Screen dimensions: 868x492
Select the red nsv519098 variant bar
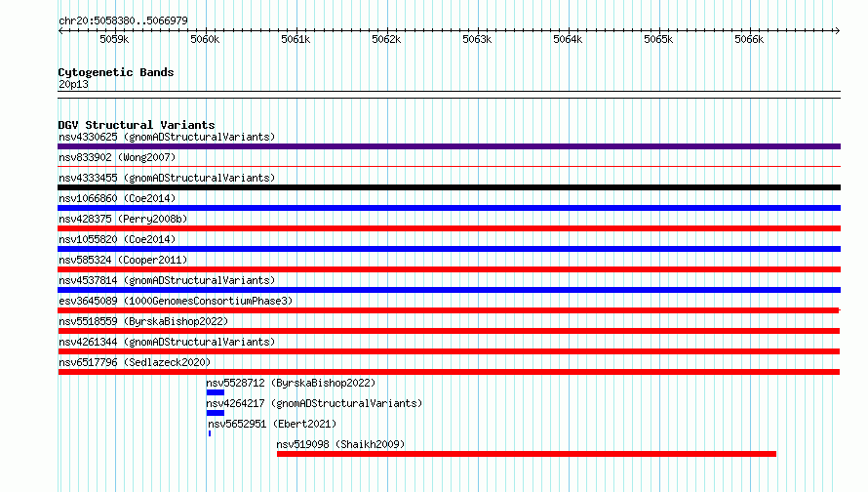coord(527,454)
